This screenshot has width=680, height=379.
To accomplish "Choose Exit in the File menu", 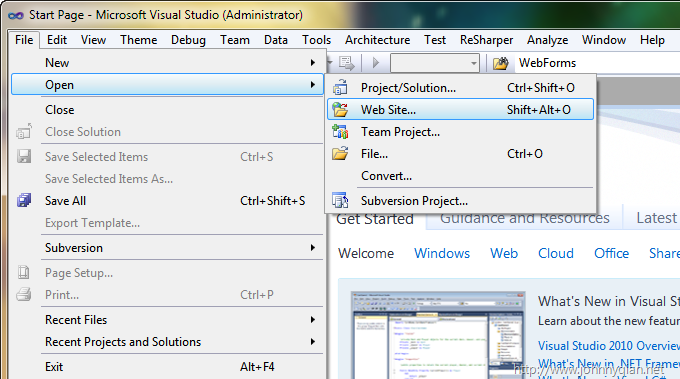I will click(167, 367).
